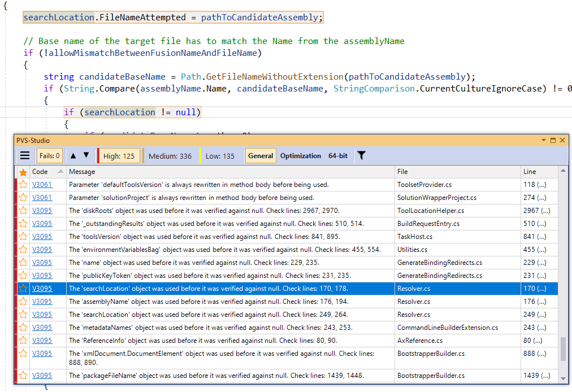Toggle High: 125 severity filter
Image resolution: width=572 pixels, height=392 pixels.
click(119, 156)
